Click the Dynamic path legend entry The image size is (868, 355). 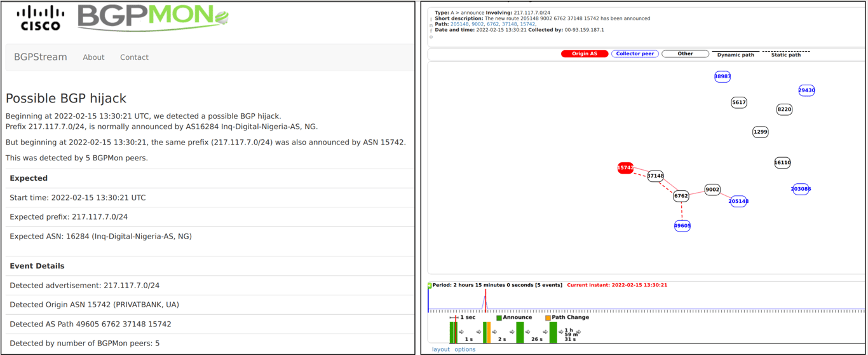tap(736, 55)
